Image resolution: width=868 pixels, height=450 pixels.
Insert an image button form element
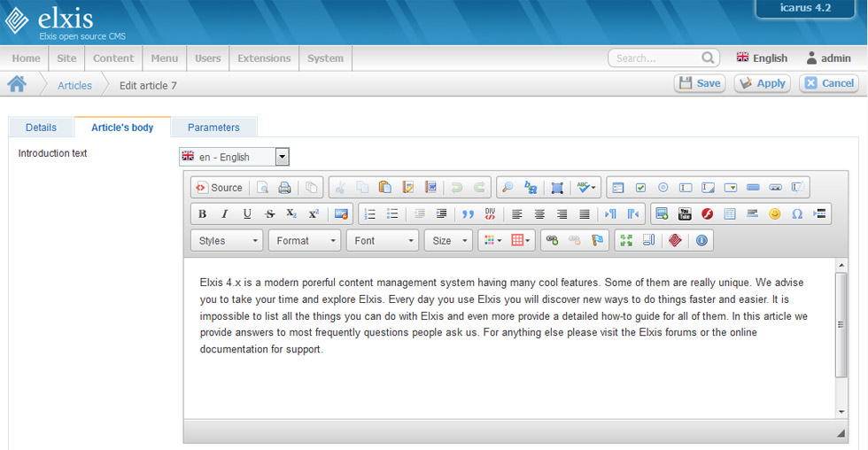tap(776, 188)
